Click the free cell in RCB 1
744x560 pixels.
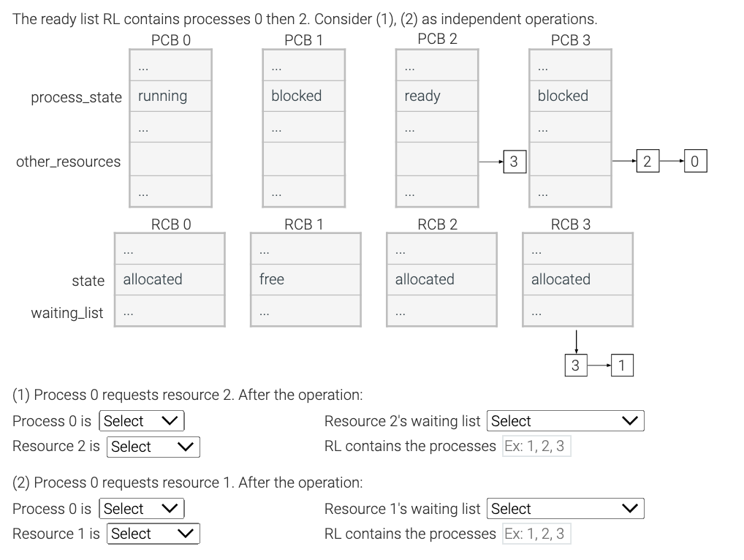coord(305,279)
